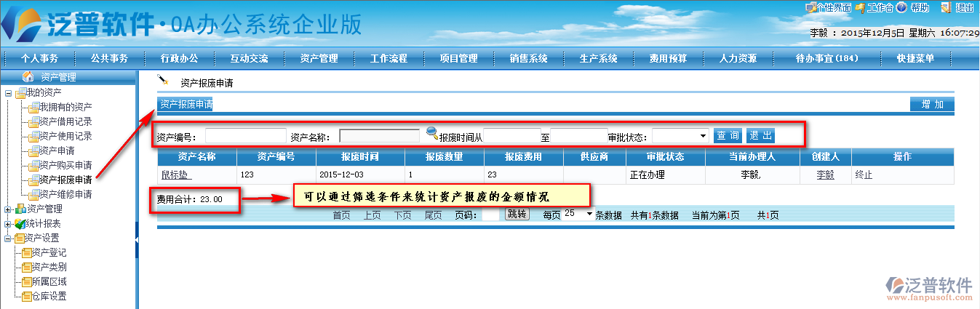The image size is (980, 309).
Task: Focus the 资产编号 input field
Action: pyautogui.click(x=246, y=136)
